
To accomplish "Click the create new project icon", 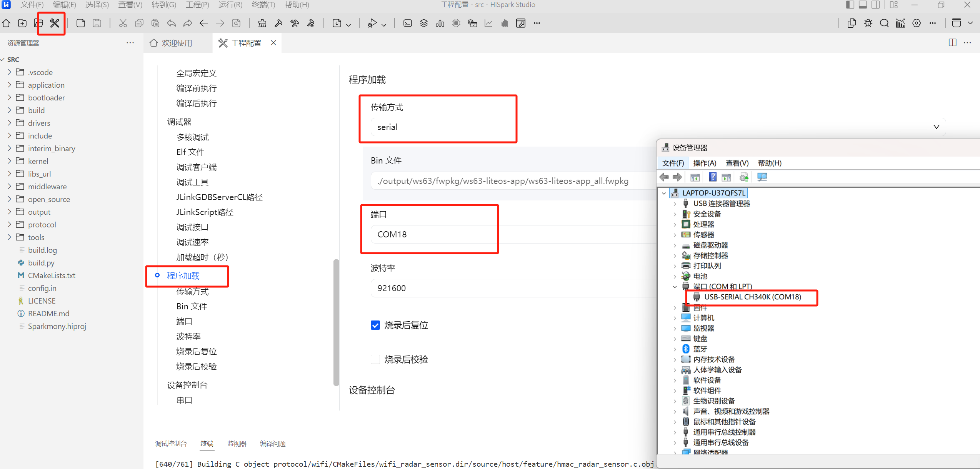I will coord(23,23).
